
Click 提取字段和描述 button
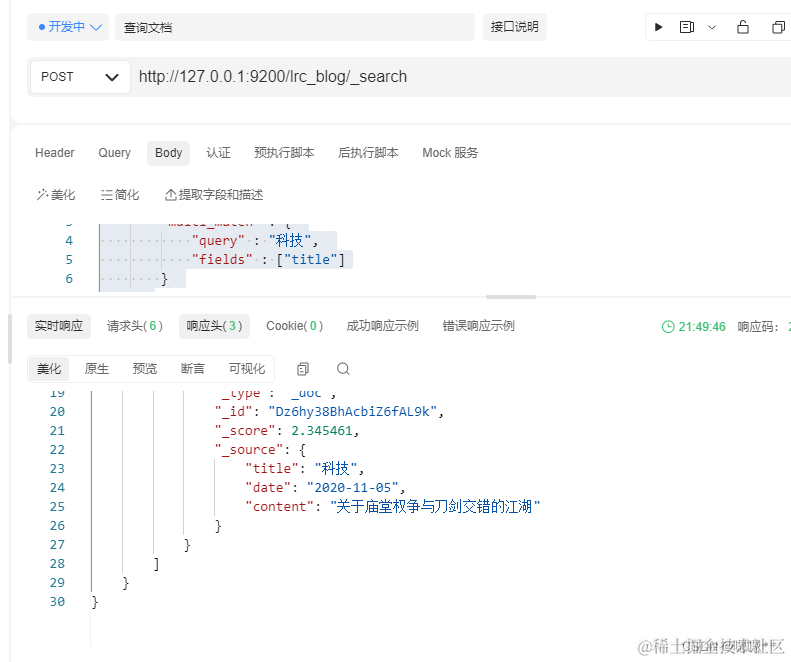coord(214,195)
